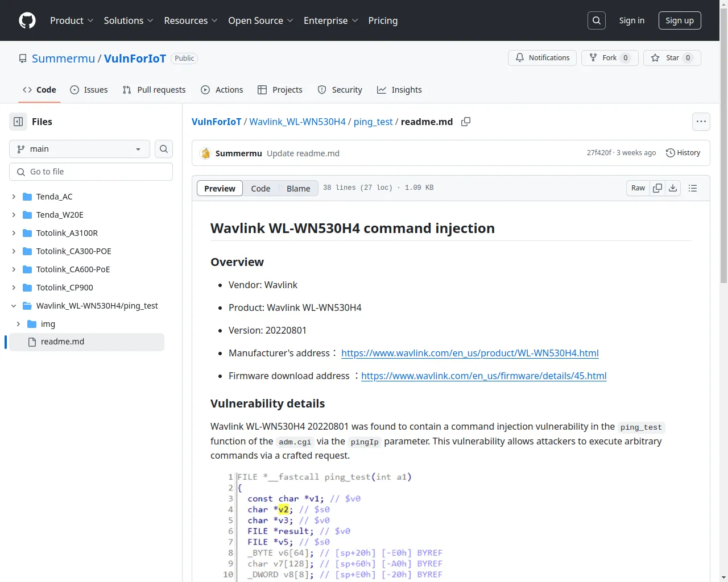Open the Enterprise menu

tap(331, 20)
